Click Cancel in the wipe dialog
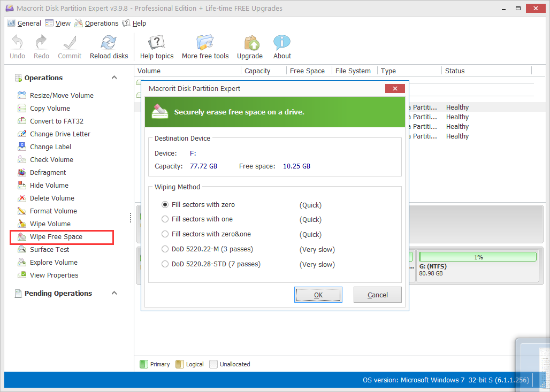 [378, 295]
